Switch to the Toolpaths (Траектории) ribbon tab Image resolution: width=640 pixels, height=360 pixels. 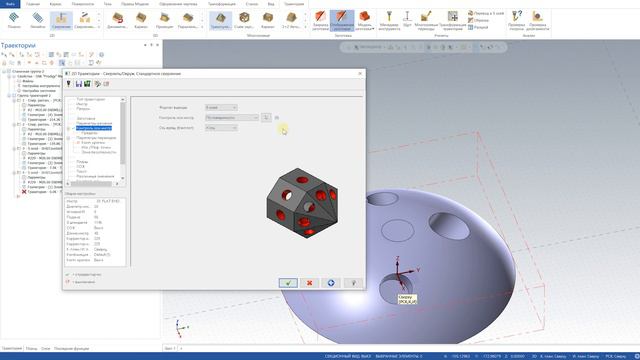point(294,4)
